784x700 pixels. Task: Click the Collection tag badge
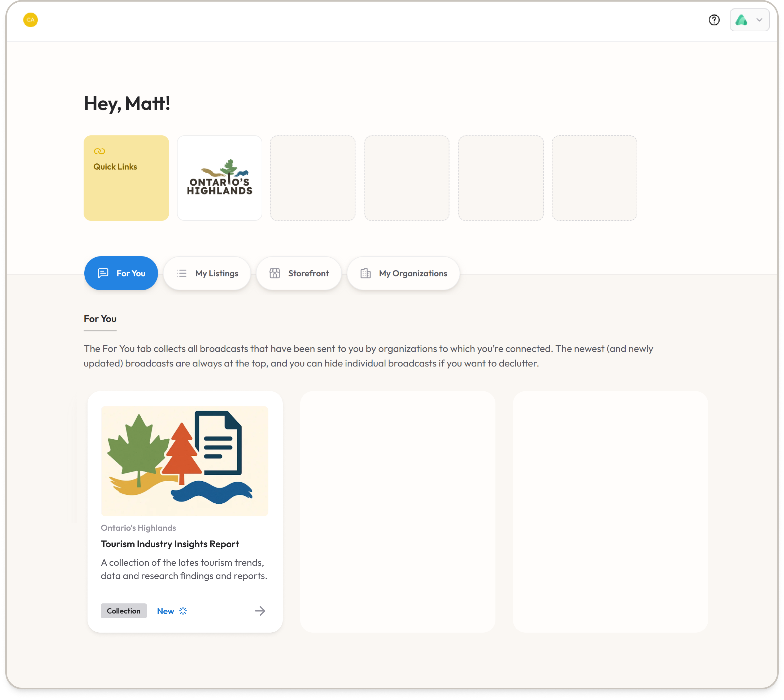click(x=123, y=611)
